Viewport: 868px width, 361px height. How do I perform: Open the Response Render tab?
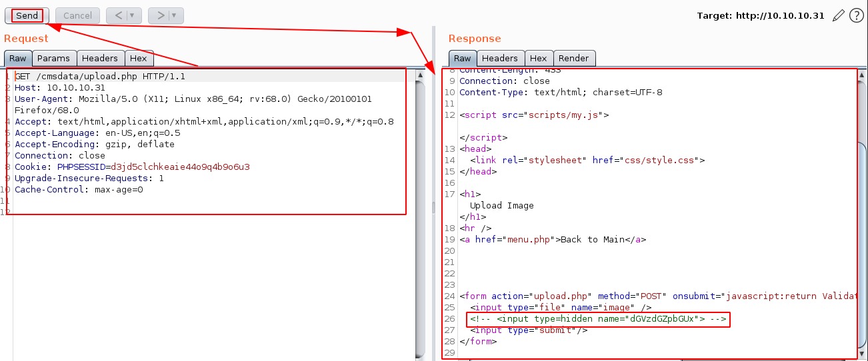573,59
